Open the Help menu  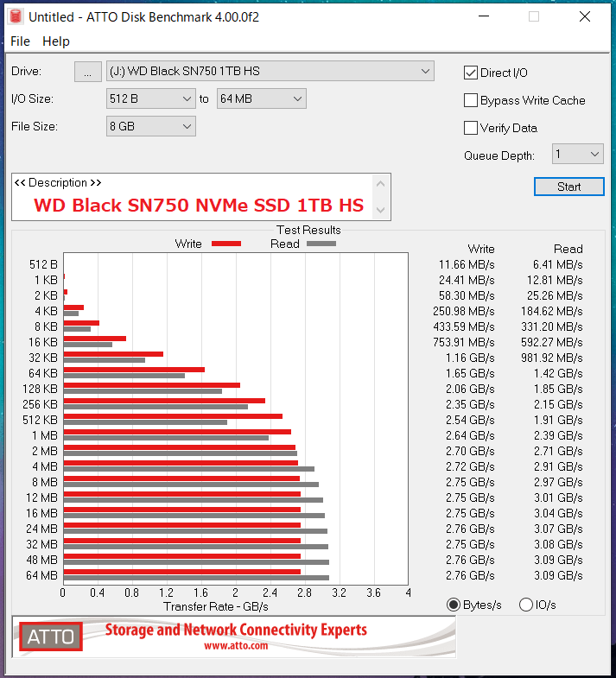click(x=56, y=41)
